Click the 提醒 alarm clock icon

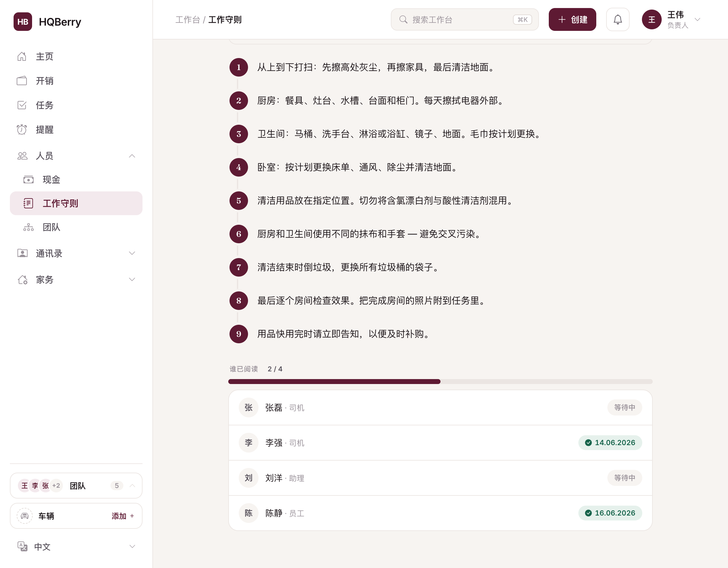coord(22,129)
